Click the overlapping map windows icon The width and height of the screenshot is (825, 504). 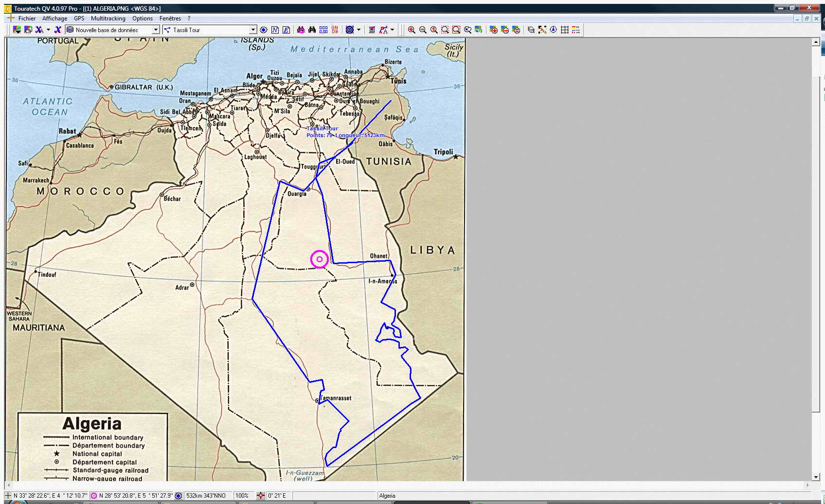click(28, 30)
